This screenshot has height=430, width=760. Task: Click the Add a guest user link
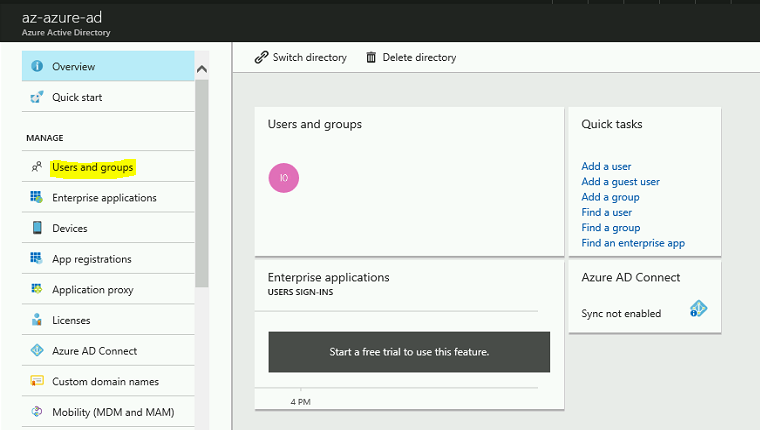coord(620,181)
